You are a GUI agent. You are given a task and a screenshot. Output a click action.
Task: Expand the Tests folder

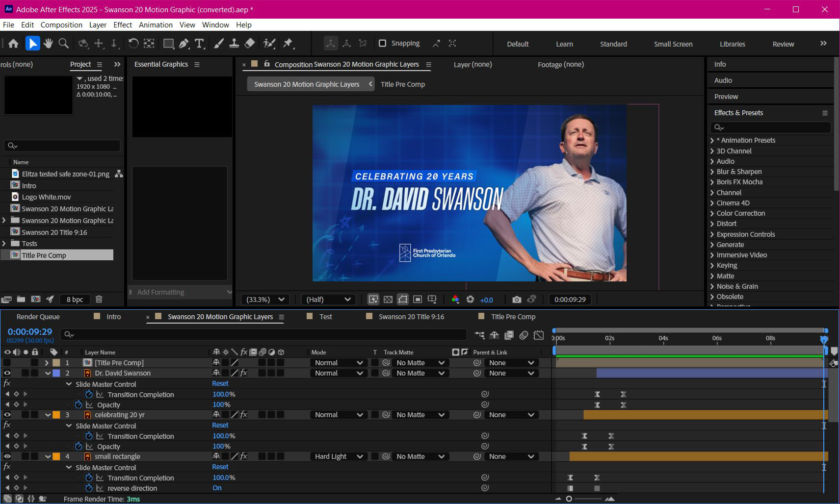4,244
